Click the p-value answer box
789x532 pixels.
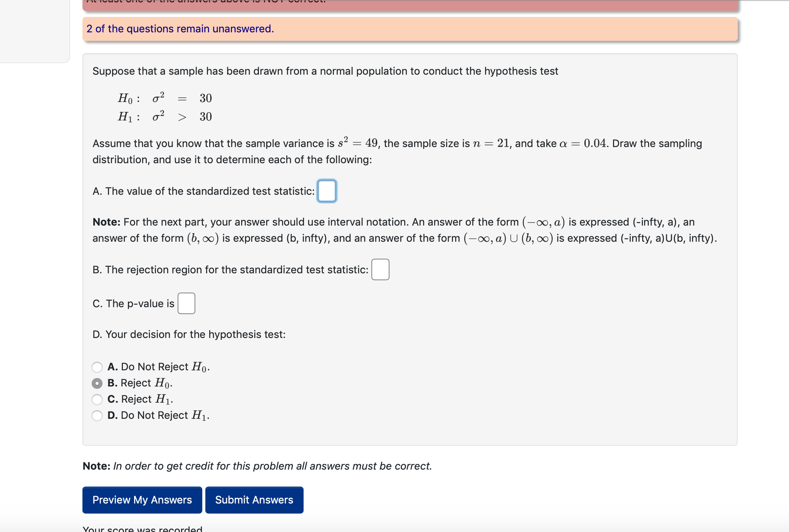pos(186,303)
